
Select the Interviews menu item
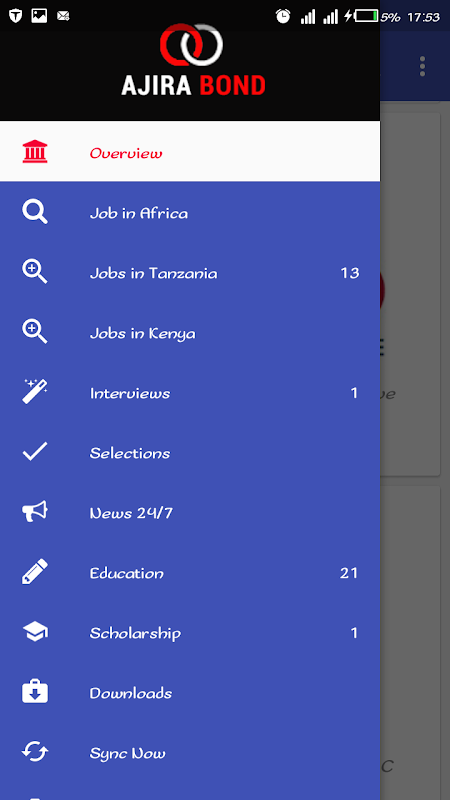pos(190,393)
